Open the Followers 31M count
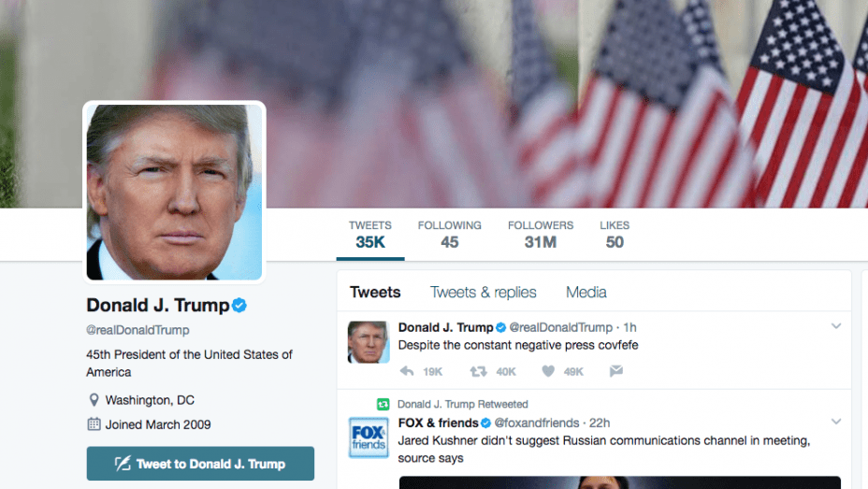The height and width of the screenshot is (489, 868). (x=541, y=235)
